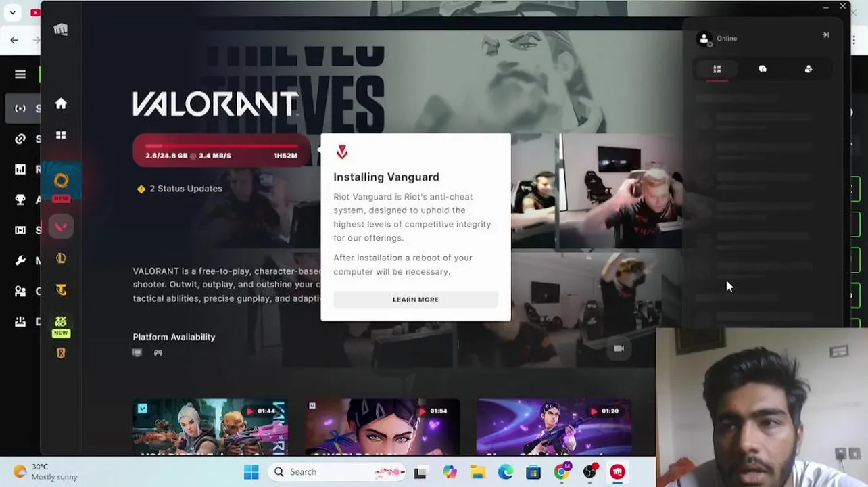Open the add friend tab in the social panel

809,69
